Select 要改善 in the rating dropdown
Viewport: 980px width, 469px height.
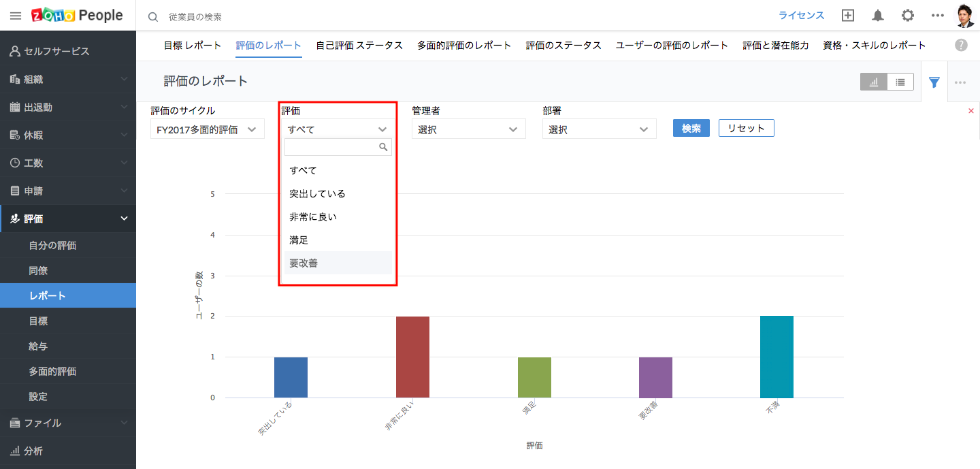pyautogui.click(x=304, y=263)
